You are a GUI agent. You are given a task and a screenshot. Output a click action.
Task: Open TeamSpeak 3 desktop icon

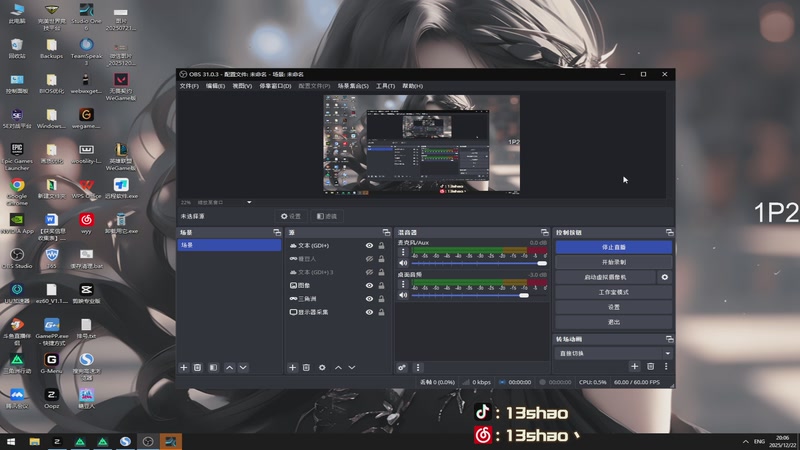(x=86, y=52)
